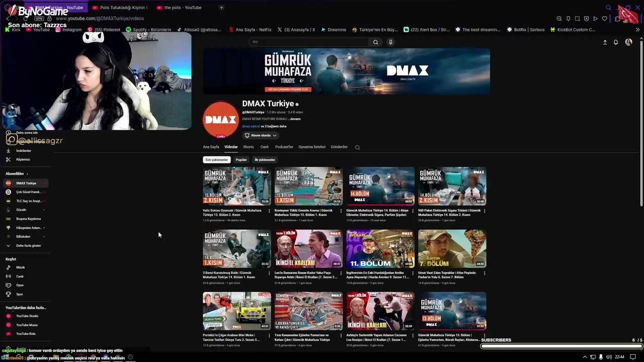Screen dimensions: 644x362
Task: Open a new browser tab with plus
Action: pos(221,8)
